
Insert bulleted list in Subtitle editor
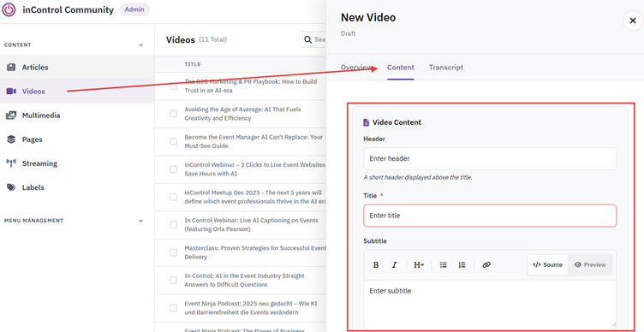443,265
